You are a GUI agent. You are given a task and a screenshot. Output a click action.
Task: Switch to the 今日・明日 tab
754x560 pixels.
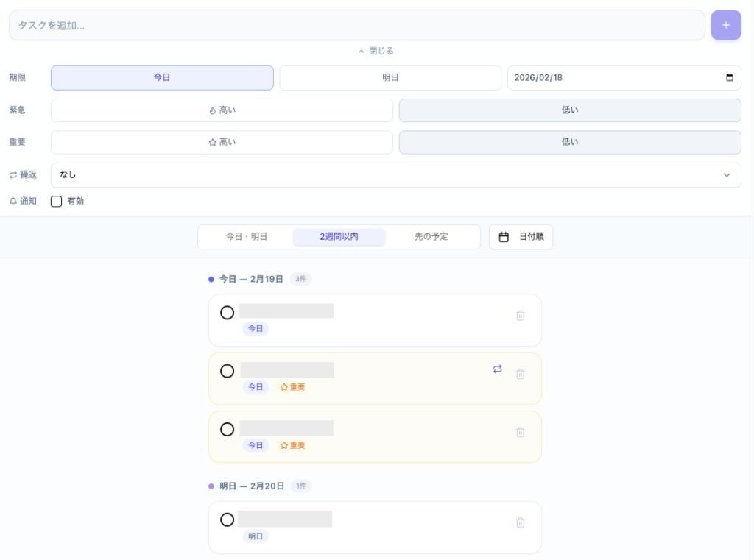tap(247, 237)
